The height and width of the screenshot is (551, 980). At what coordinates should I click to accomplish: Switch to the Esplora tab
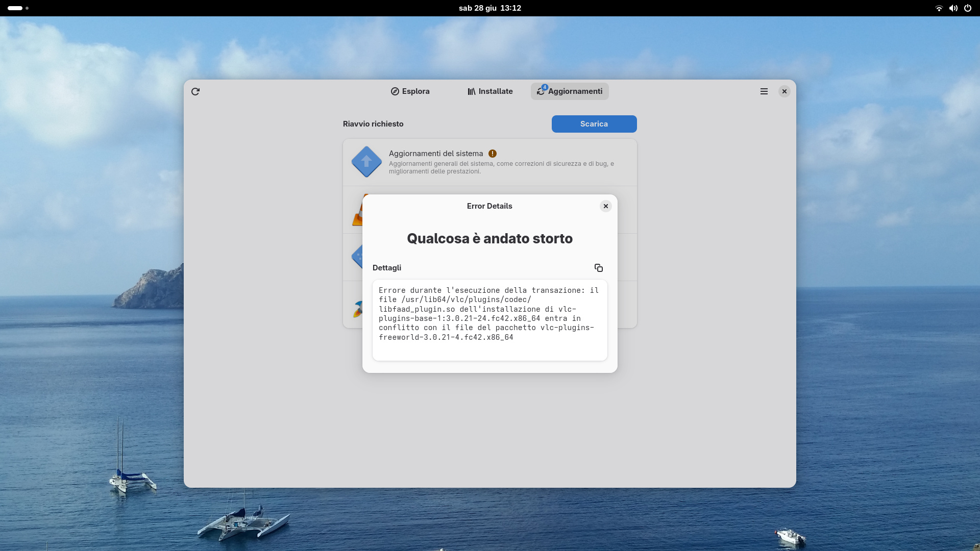click(x=410, y=91)
